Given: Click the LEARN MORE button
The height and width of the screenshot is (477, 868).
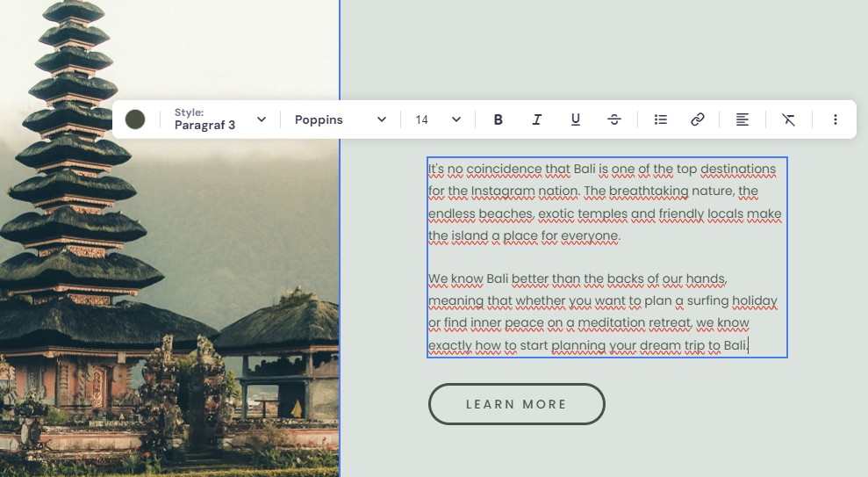Looking at the screenshot, I should pos(516,404).
